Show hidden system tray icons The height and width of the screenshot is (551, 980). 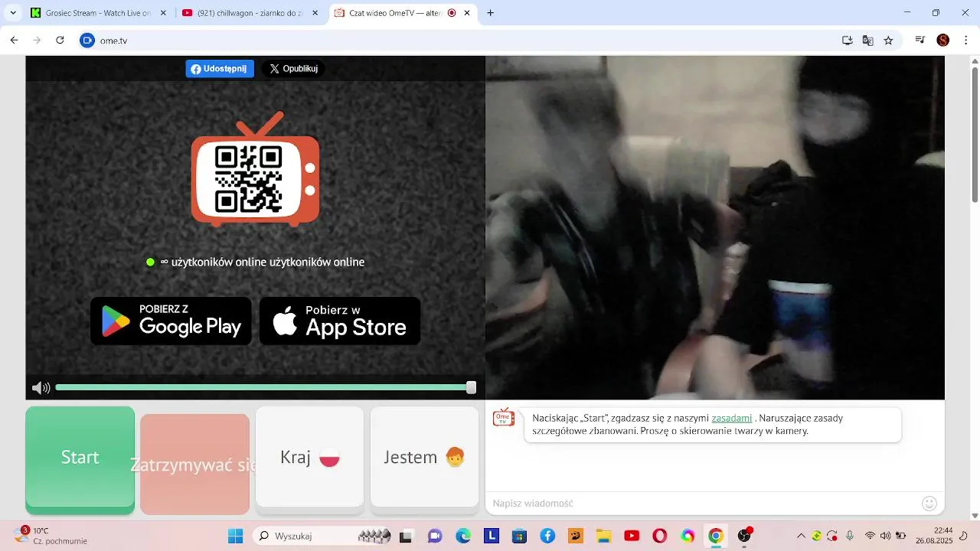(801, 536)
